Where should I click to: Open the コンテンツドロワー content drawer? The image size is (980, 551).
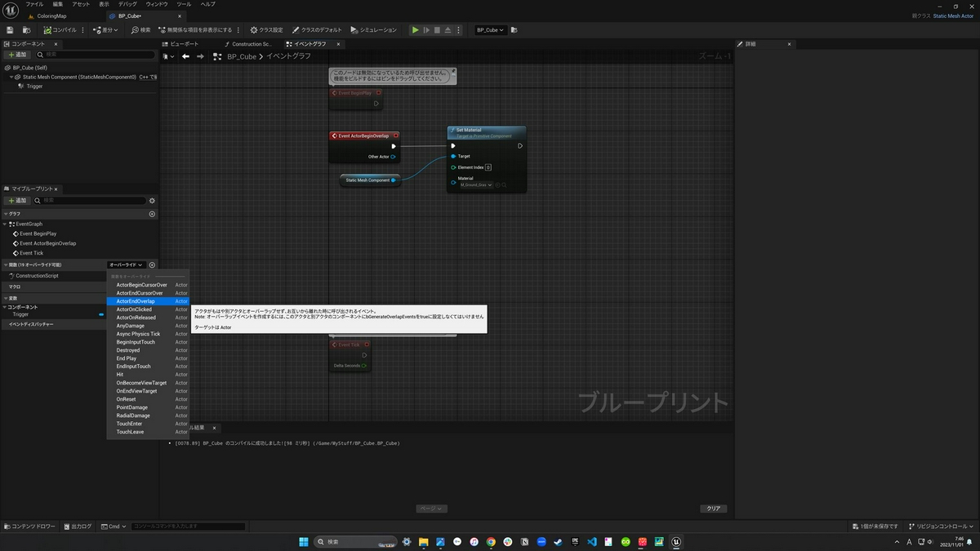pyautogui.click(x=31, y=527)
